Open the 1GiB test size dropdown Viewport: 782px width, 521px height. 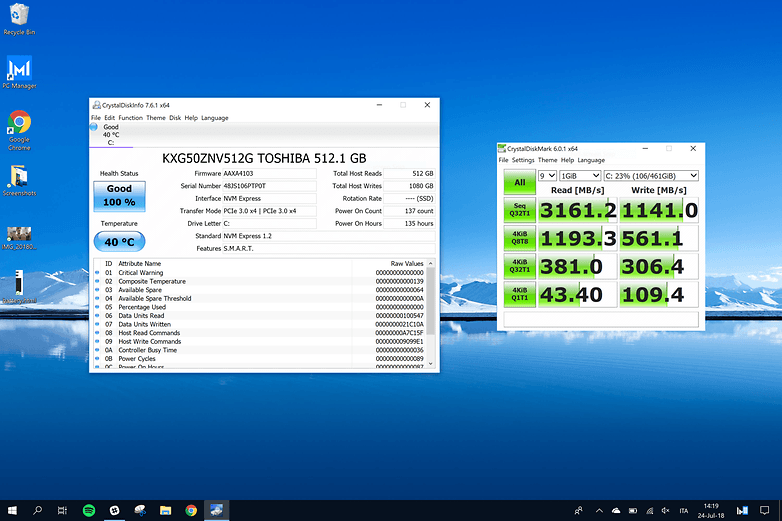point(580,175)
